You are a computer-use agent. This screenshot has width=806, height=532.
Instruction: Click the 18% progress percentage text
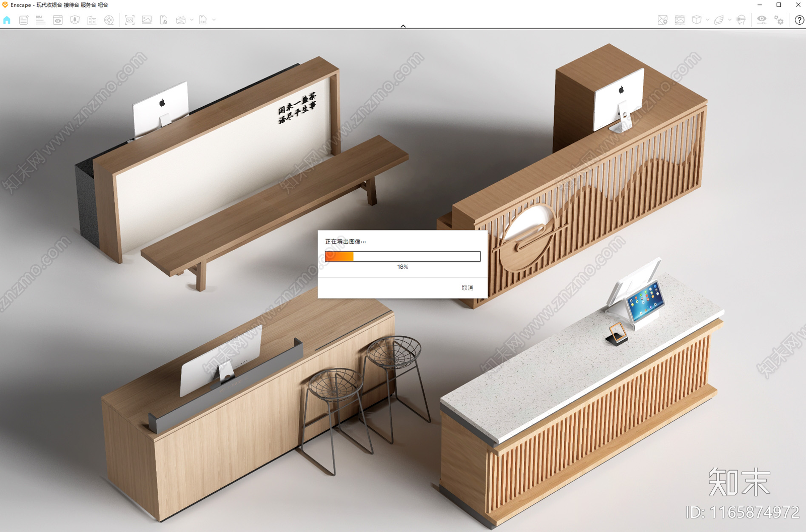point(402,267)
